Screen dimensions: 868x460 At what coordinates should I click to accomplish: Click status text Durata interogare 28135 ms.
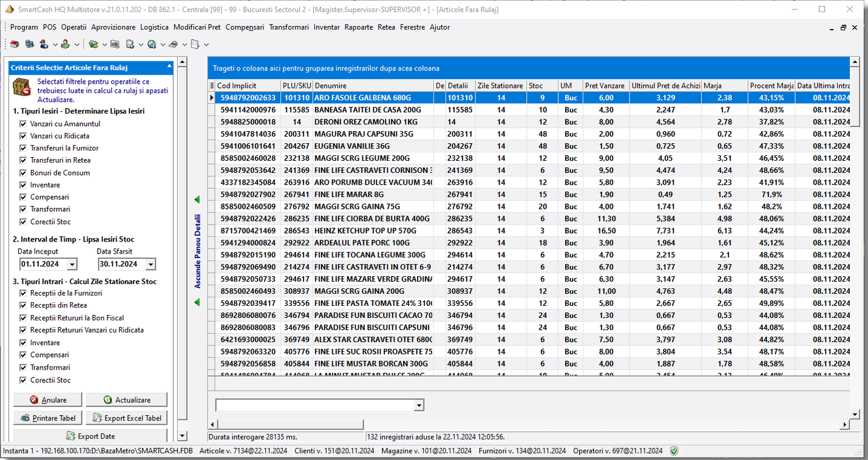click(253, 436)
